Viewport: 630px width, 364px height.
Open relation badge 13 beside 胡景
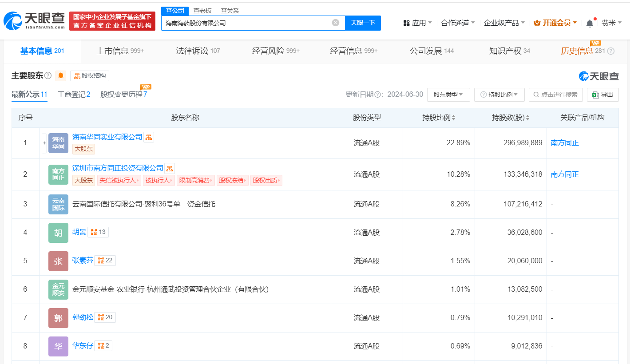(98, 232)
